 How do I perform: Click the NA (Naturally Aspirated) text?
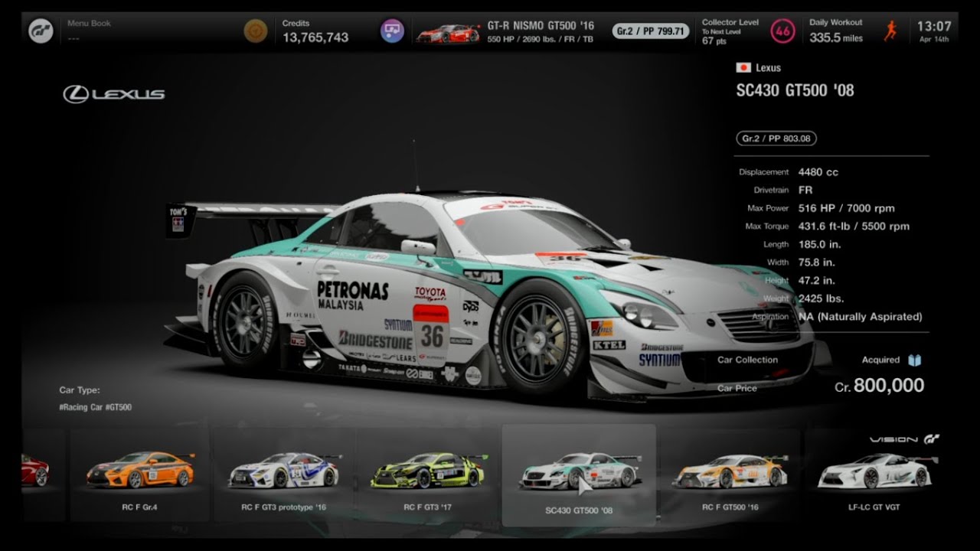[860, 316]
